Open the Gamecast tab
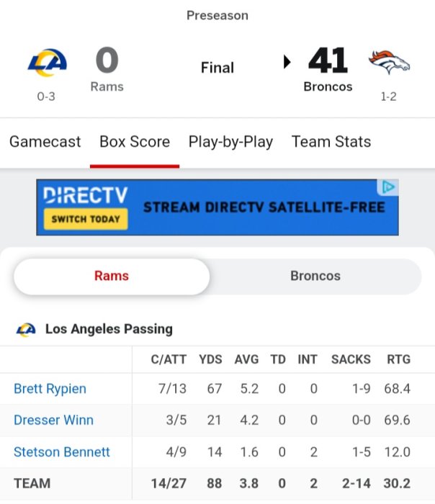The image size is (435, 504). [45, 142]
